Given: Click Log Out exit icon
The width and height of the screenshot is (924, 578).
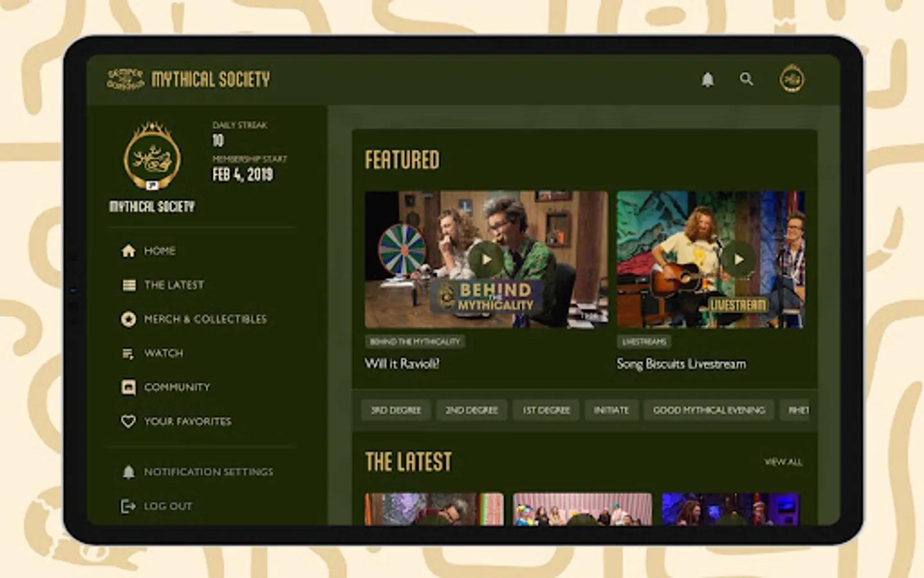Looking at the screenshot, I should (128, 506).
